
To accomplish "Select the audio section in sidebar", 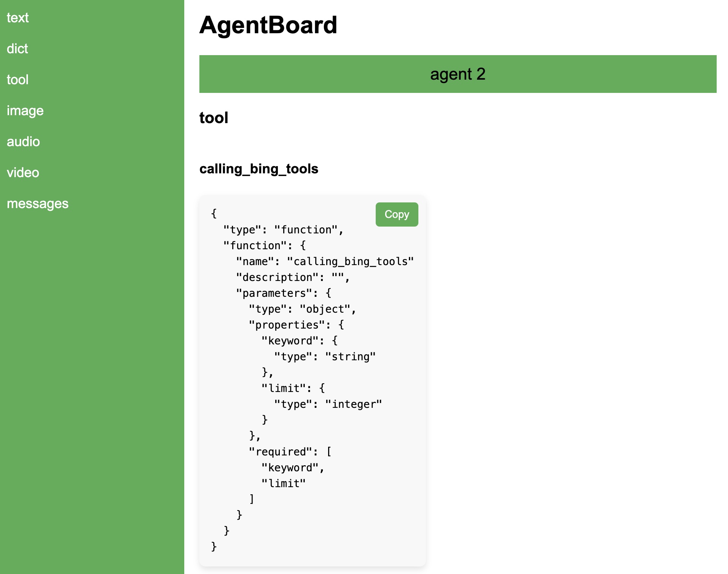I will [23, 141].
